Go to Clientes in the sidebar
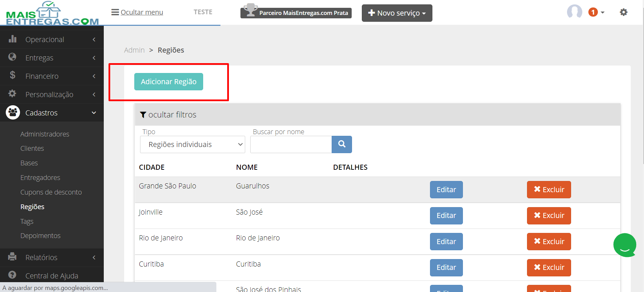This screenshot has width=644, height=292. coord(32,148)
